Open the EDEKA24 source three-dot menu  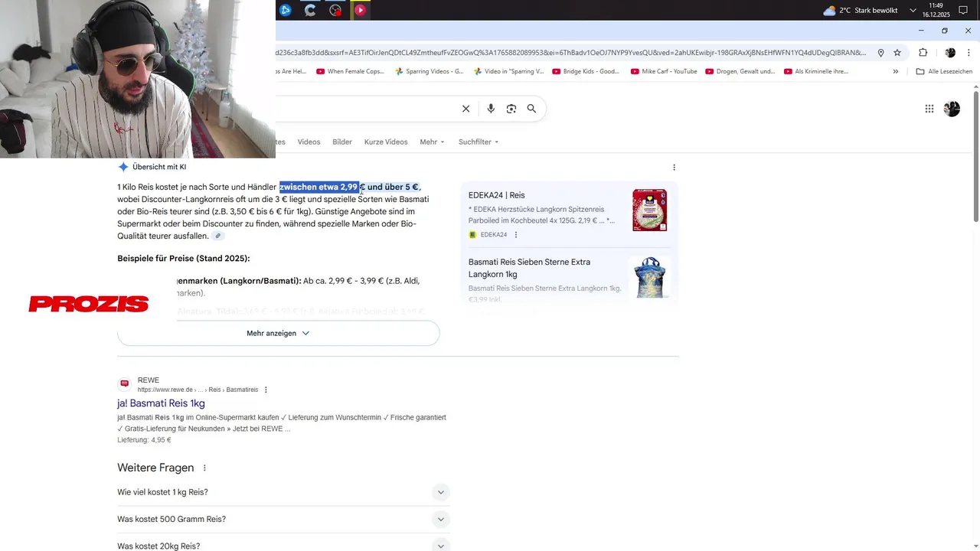(516, 235)
